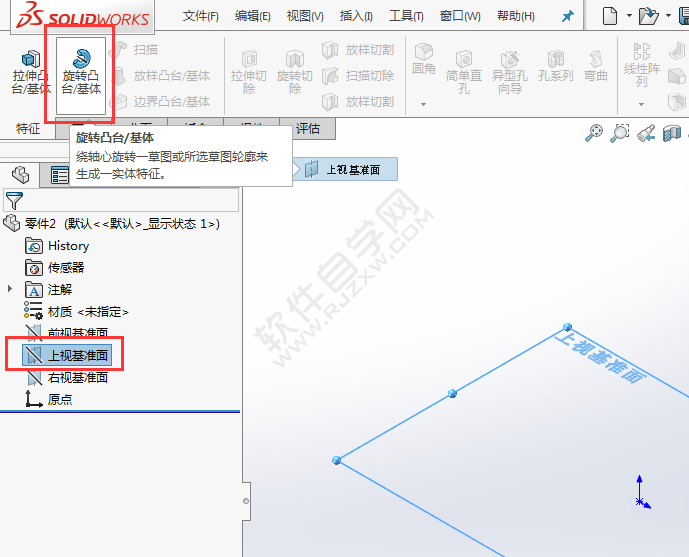Image resolution: width=689 pixels, height=557 pixels.
Task: Open the 帮助(H) menu
Action: pyautogui.click(x=515, y=16)
